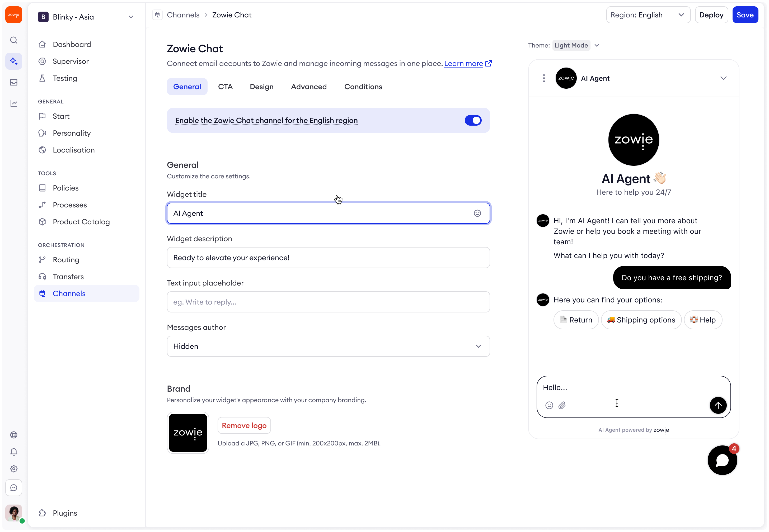
Task: Click the Widget title input field
Action: click(328, 213)
